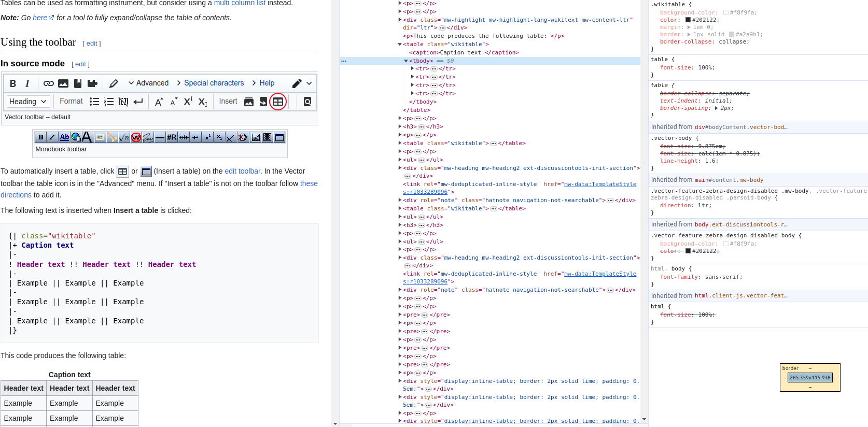Screen dimensions: 868x427
Task: Click the DOM tree scrollbar down arrow
Action: pos(644,419)
